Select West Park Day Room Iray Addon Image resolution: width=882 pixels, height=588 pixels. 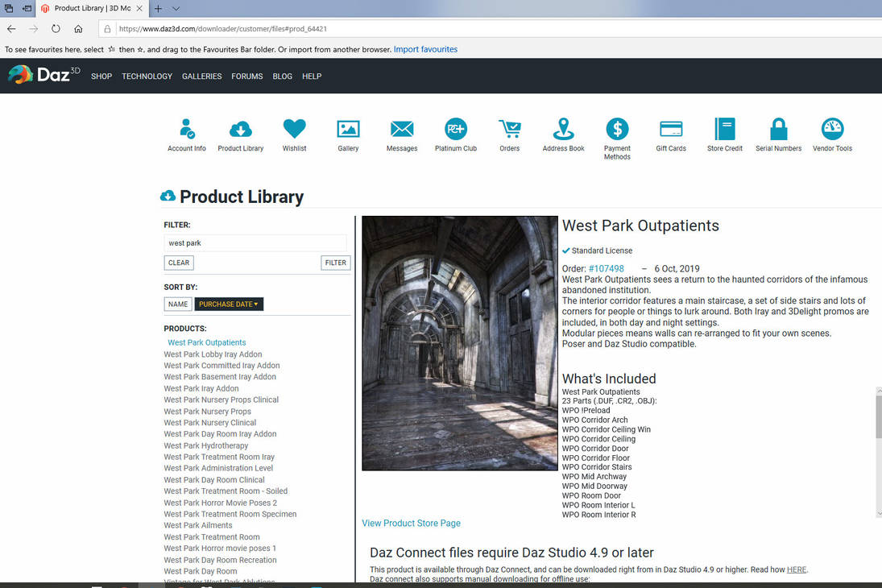click(220, 434)
